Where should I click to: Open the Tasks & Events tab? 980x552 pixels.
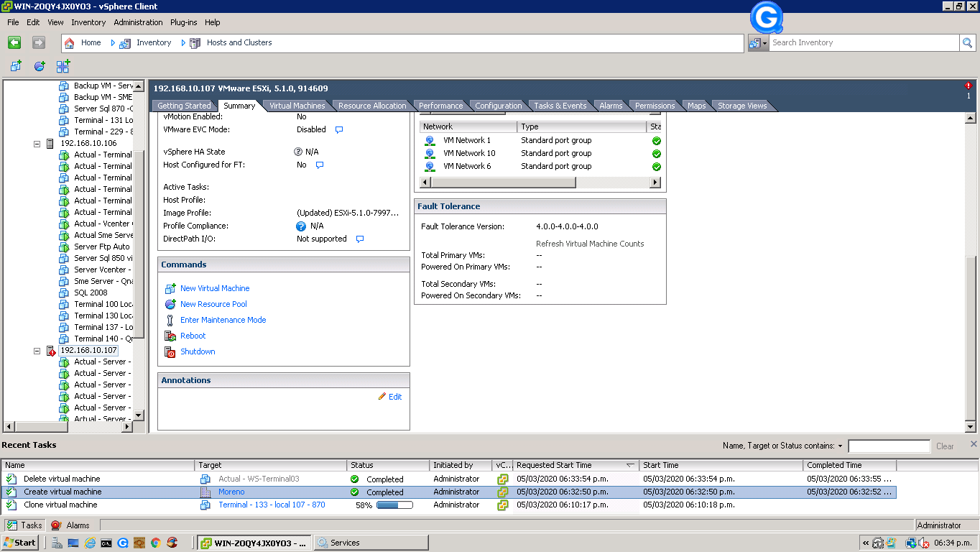tap(560, 106)
